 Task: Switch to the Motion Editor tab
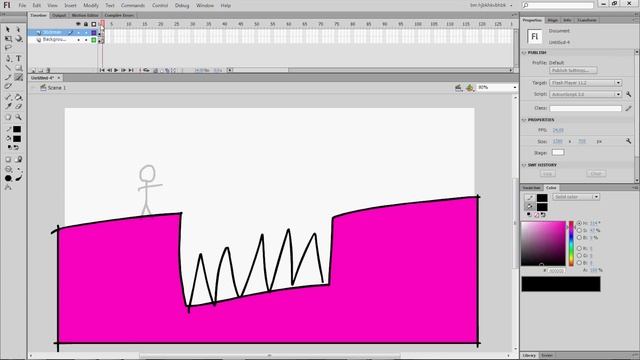pos(85,15)
